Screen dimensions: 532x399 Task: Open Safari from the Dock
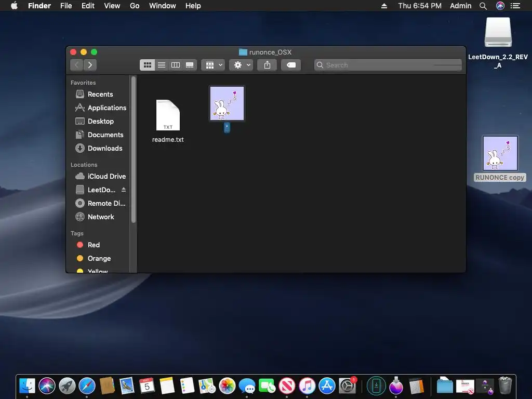[x=87, y=386]
